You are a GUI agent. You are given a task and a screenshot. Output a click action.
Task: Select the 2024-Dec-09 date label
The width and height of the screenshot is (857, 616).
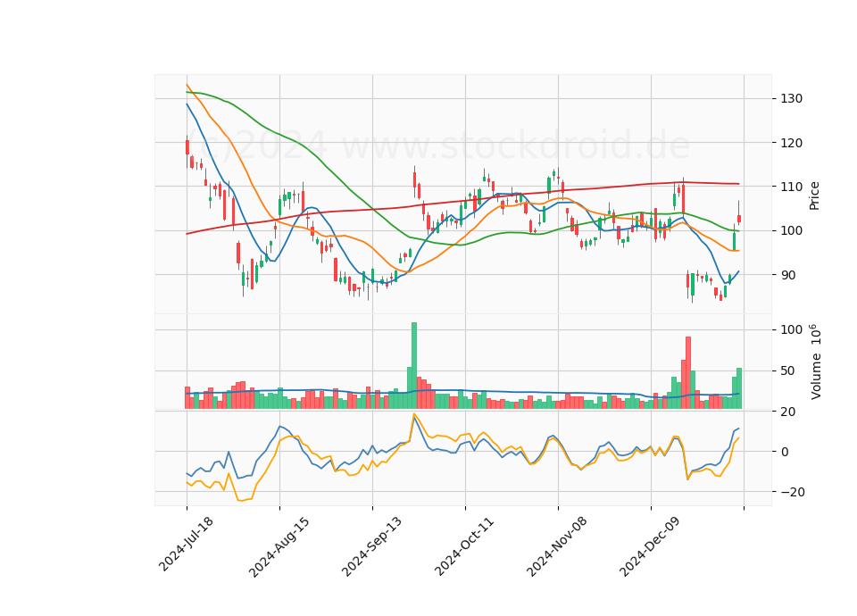pos(650,546)
